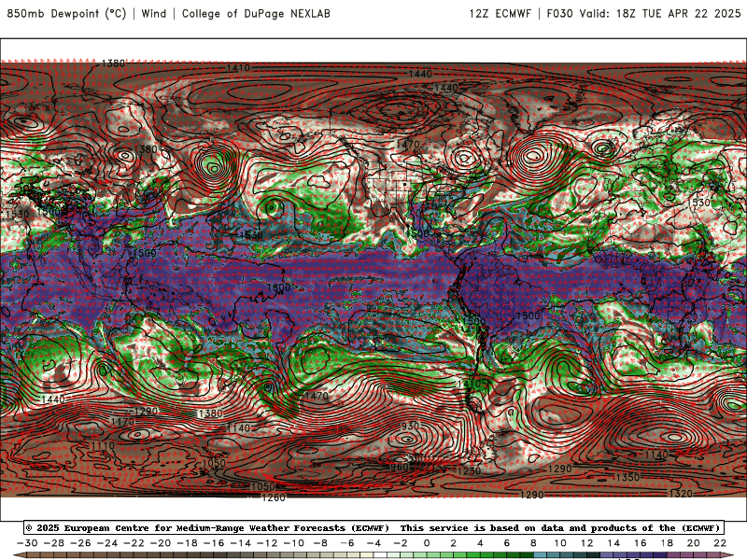Select the 16 label on the color scale

[x=641, y=543]
